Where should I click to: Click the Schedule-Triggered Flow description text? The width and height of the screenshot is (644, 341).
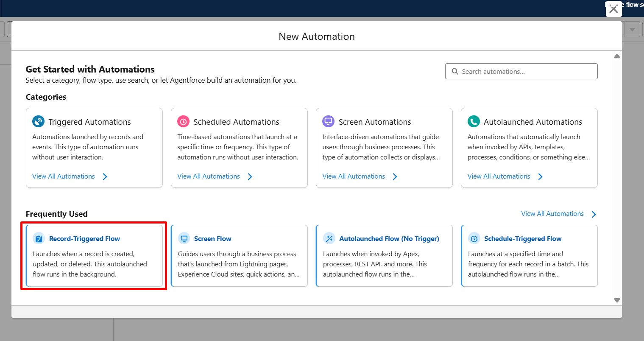[528, 264]
